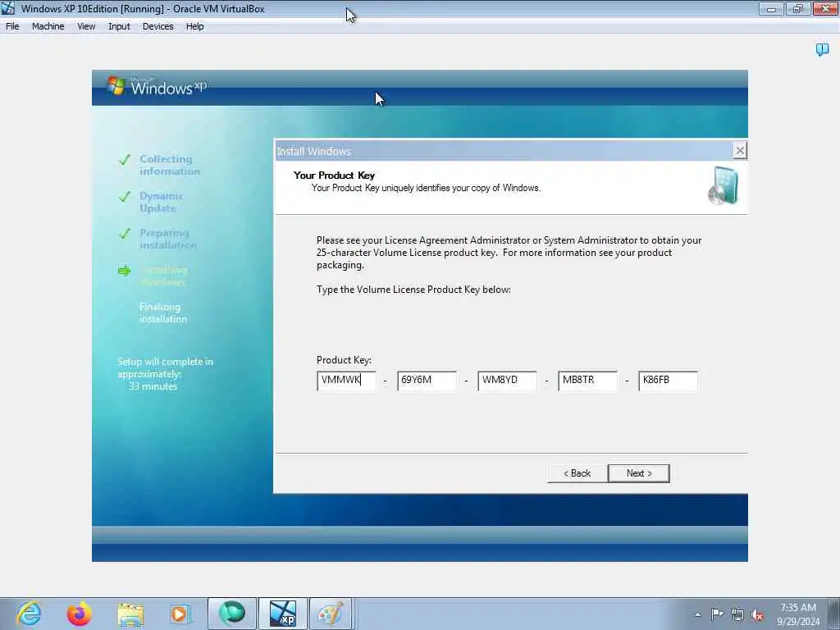The image size is (840, 630).
Task: Open the Machine menu
Action: tap(48, 26)
